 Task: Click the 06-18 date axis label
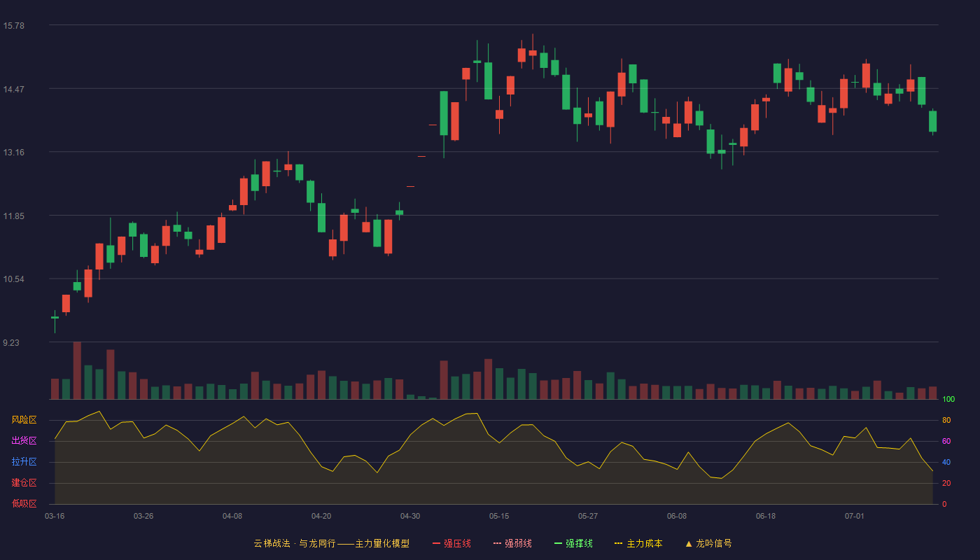click(x=766, y=516)
